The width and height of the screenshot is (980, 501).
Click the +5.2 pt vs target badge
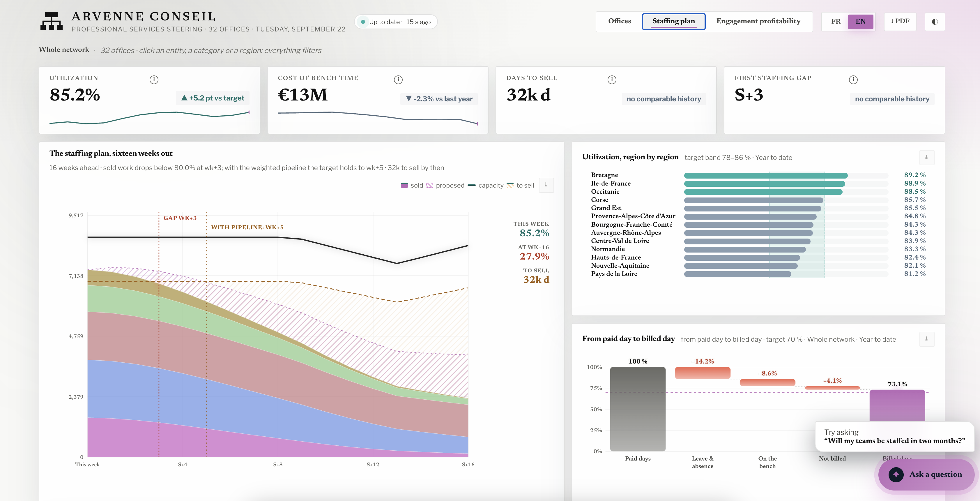213,98
